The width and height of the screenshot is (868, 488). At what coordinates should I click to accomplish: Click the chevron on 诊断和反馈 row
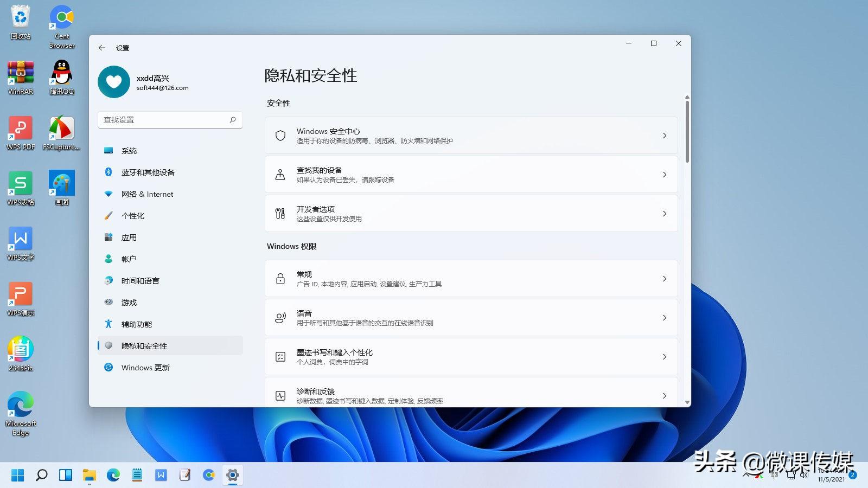coord(665,395)
